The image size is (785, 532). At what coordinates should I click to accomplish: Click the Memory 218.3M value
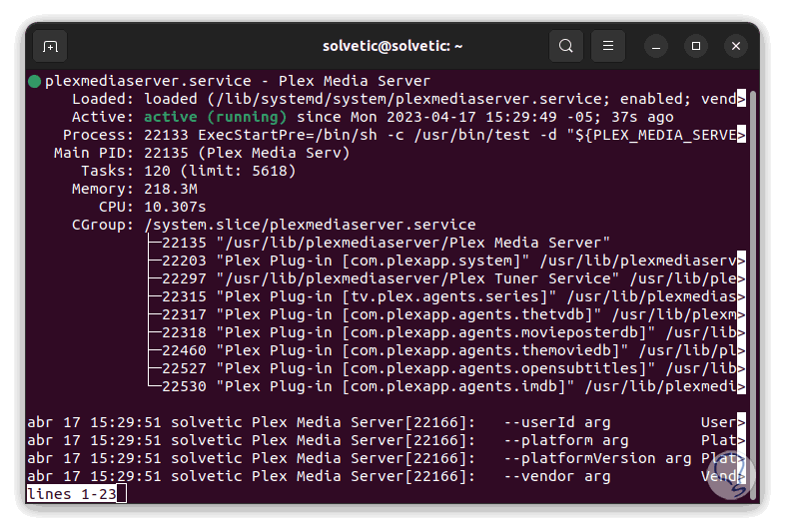pos(171,189)
